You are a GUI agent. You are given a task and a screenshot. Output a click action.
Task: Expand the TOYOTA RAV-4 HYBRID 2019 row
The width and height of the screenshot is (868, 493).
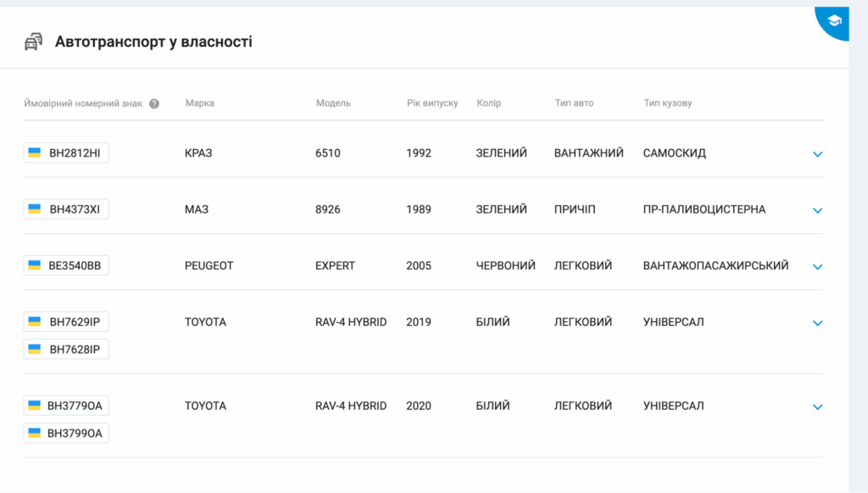[817, 323]
